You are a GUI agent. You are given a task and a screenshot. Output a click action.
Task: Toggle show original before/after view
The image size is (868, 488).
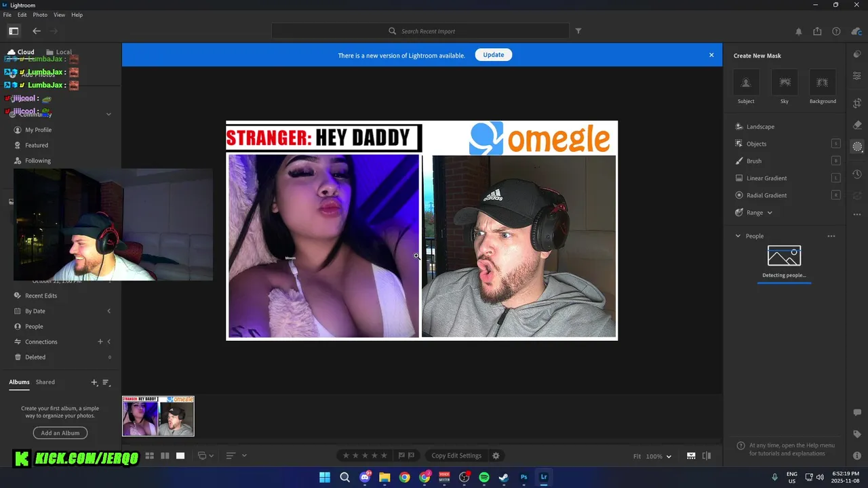707,456
